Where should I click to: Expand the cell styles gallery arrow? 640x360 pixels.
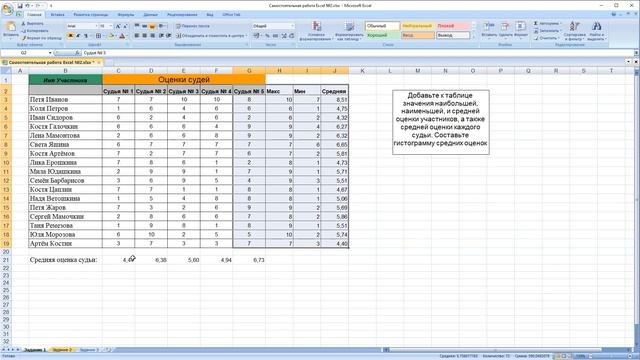(x=474, y=37)
